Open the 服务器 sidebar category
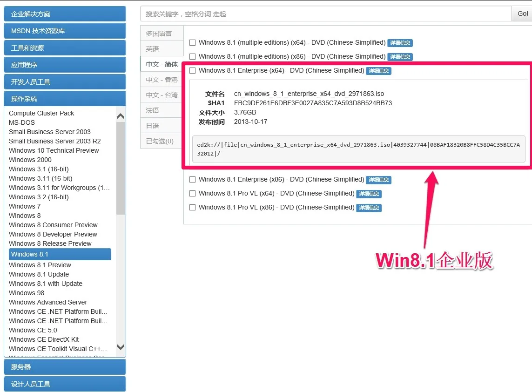The height and width of the screenshot is (392, 532). tap(65, 367)
